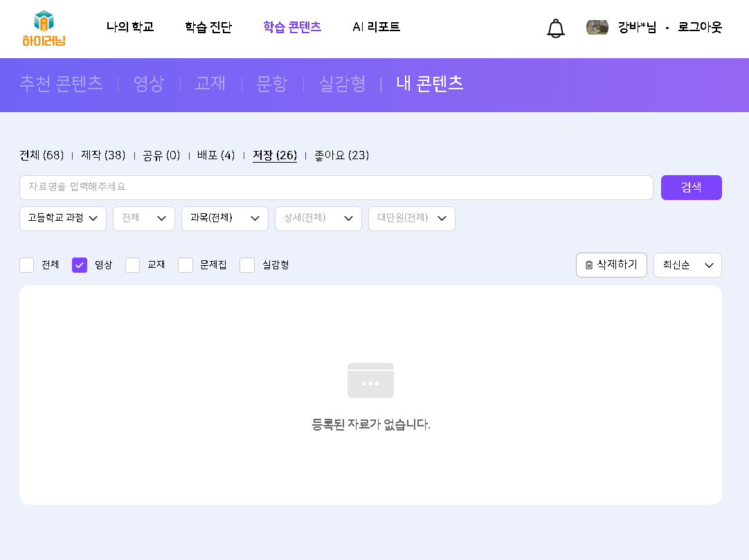Switch to the 추천 콘텐츠 tab
The height and width of the screenshot is (560, 749).
click(x=61, y=84)
